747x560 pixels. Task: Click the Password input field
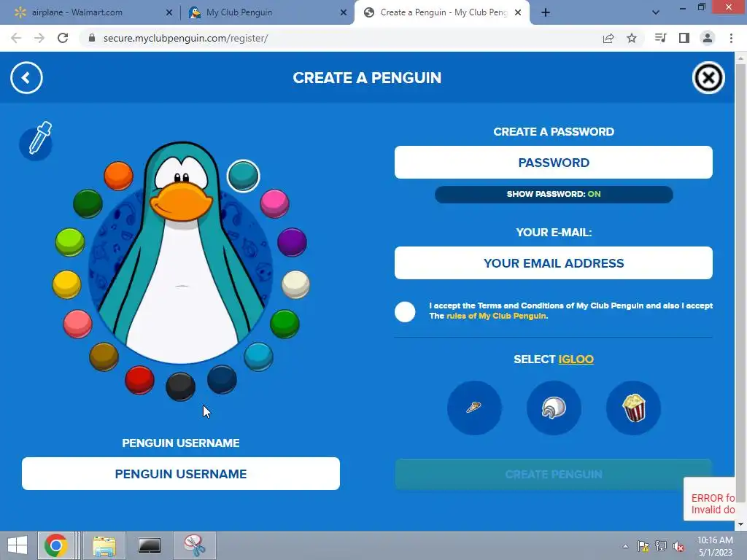tap(554, 163)
